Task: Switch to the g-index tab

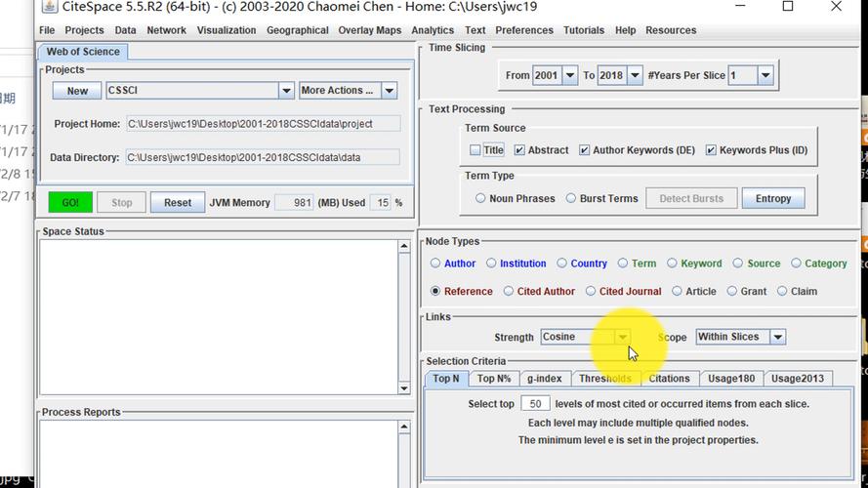Action: tap(544, 379)
